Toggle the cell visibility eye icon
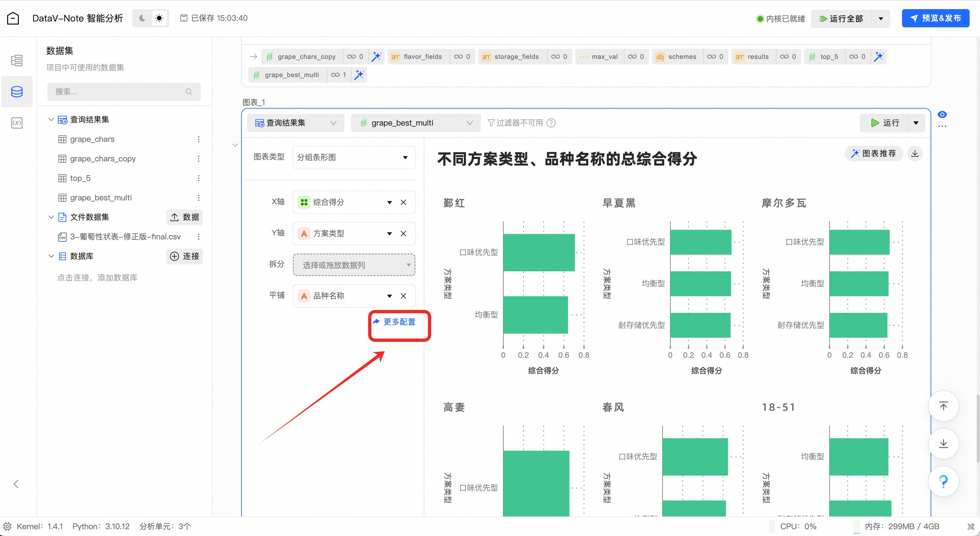 click(x=942, y=114)
